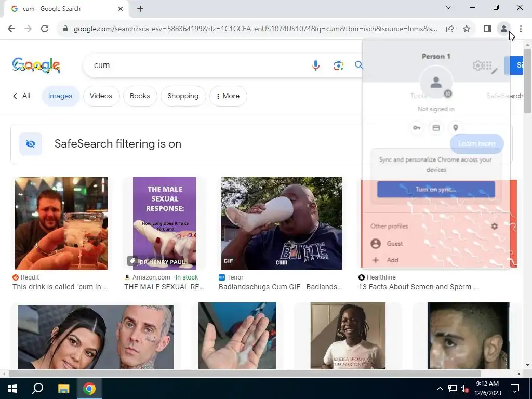The image size is (532, 399).
Task: Reload the page with the refresh icon
Action: coord(45,29)
